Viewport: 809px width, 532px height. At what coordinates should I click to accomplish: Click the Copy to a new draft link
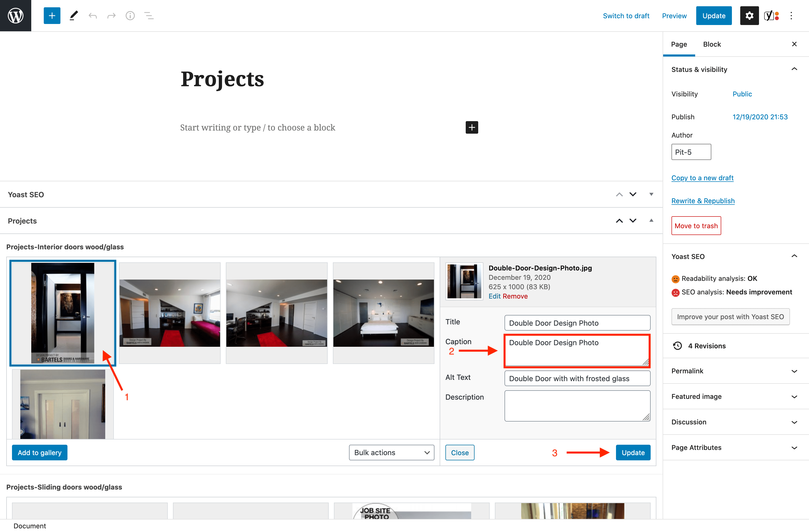702,178
